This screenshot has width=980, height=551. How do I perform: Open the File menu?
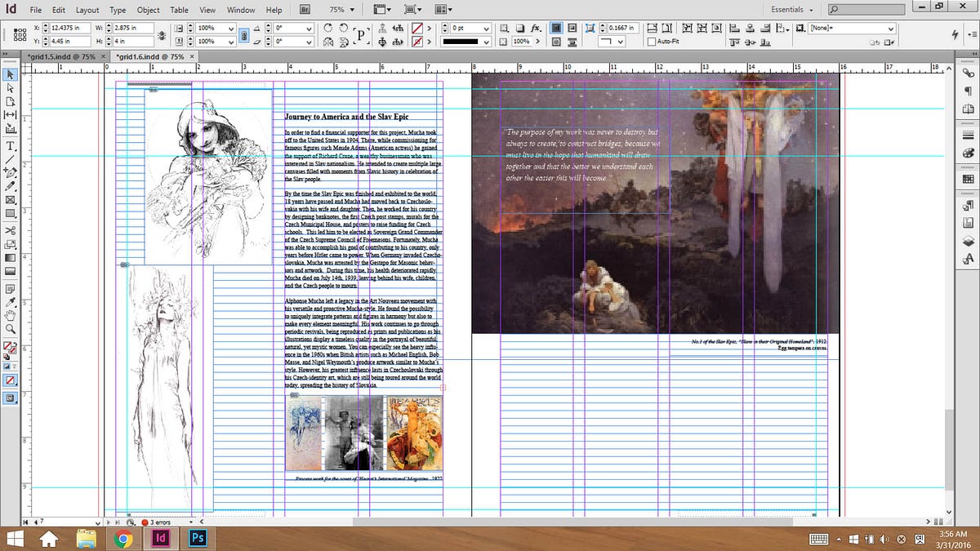pos(35,10)
